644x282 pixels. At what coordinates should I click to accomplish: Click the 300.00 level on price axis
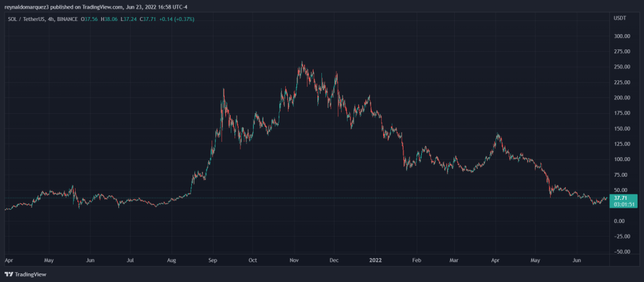(621, 36)
